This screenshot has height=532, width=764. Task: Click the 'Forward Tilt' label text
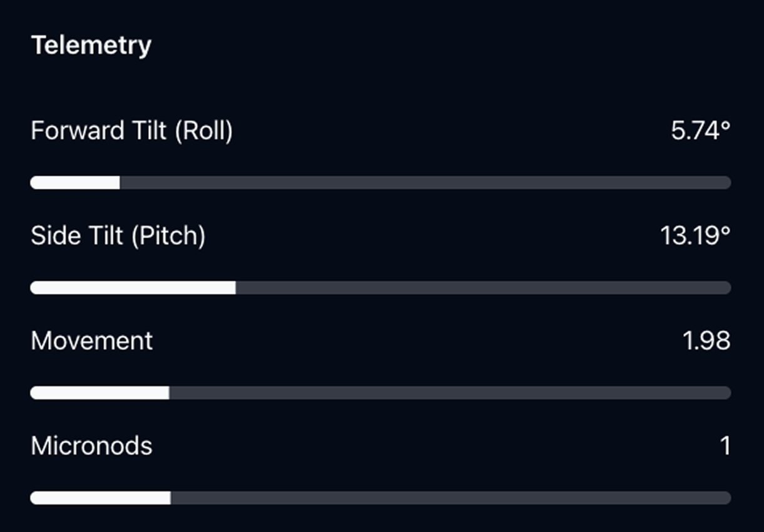(x=100, y=131)
